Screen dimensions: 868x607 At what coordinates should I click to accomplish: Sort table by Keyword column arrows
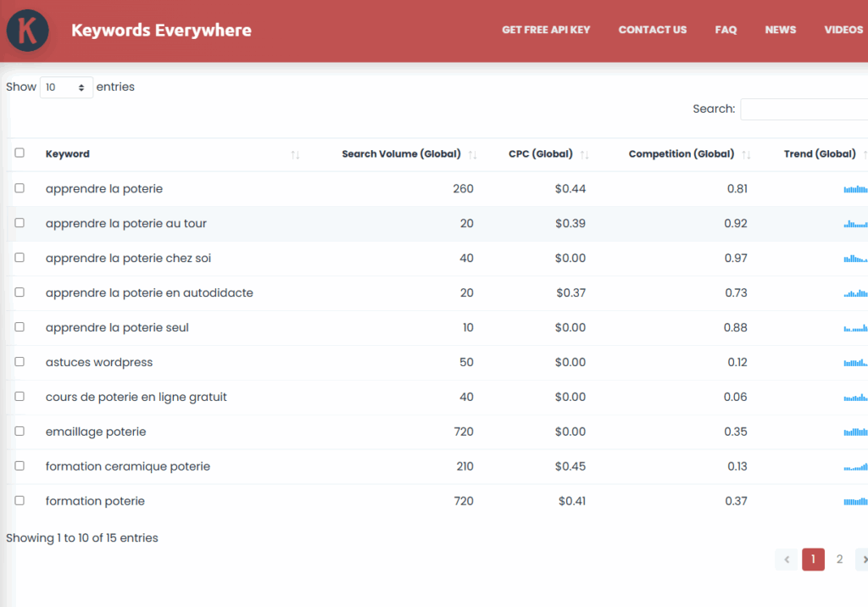click(x=295, y=155)
